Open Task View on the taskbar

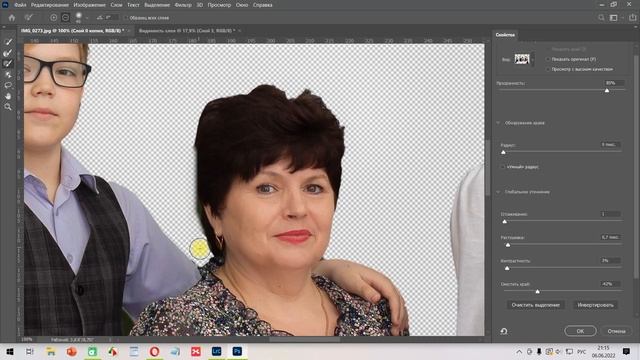[x=29, y=351]
